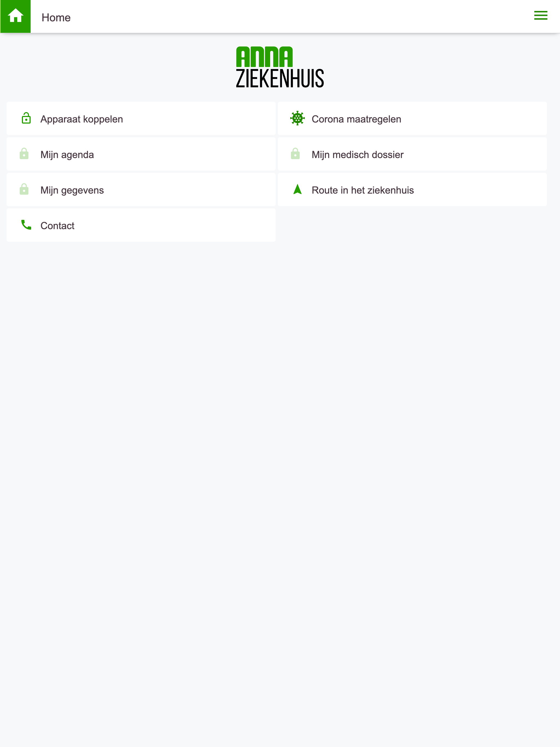
Task: Click the virus icon for Corona maatregelen
Action: point(297,119)
